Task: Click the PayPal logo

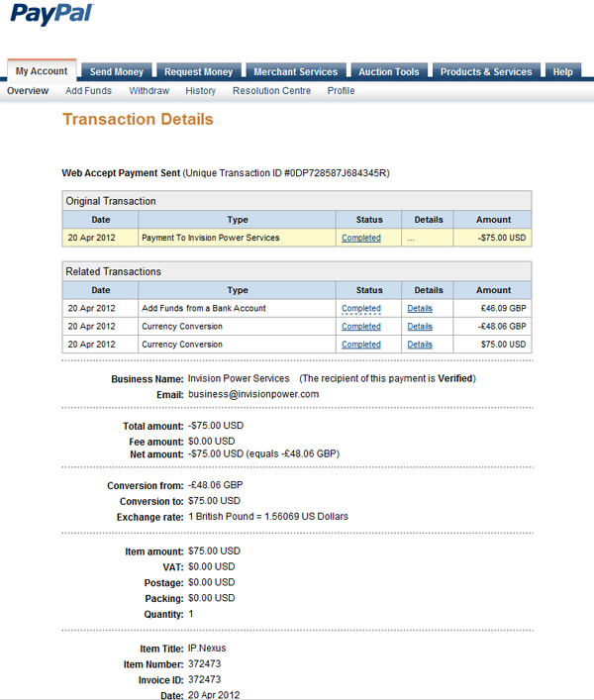Action: pos(51,14)
